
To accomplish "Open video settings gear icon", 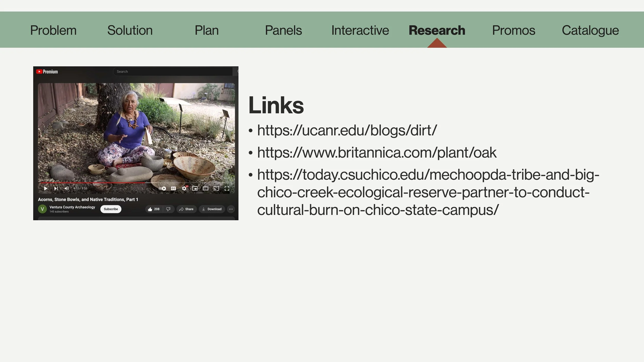I will pyautogui.click(x=184, y=188).
